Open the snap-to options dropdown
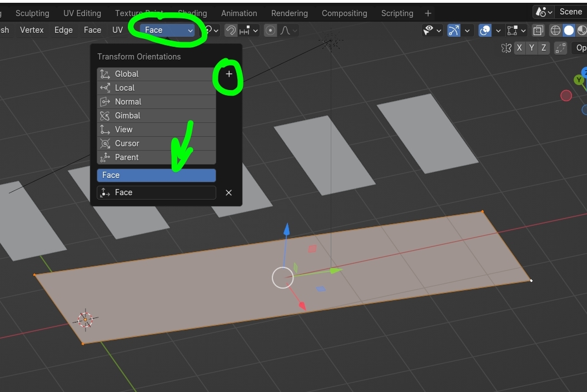The image size is (587, 392). point(256,31)
